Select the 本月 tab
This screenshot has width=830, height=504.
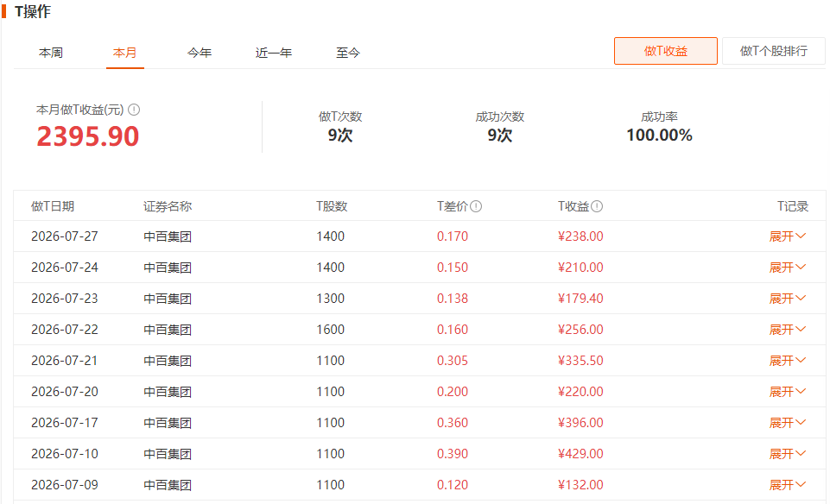click(x=125, y=53)
